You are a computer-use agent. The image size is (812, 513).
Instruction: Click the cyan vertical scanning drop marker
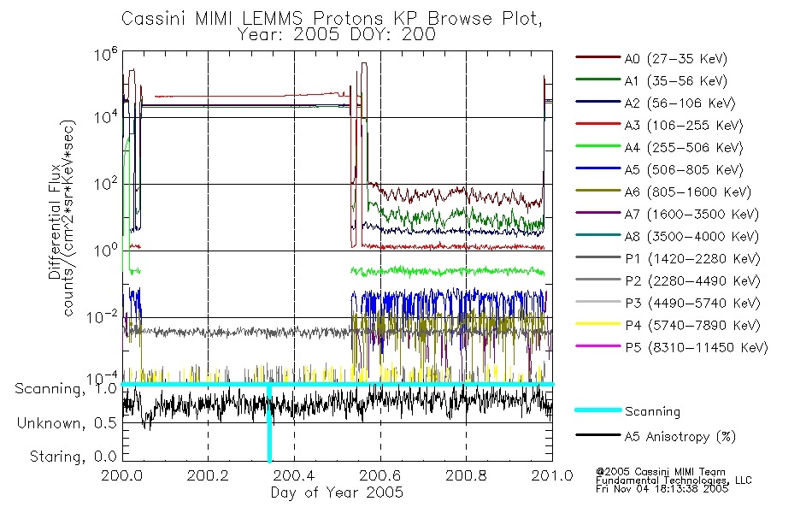pos(269,423)
